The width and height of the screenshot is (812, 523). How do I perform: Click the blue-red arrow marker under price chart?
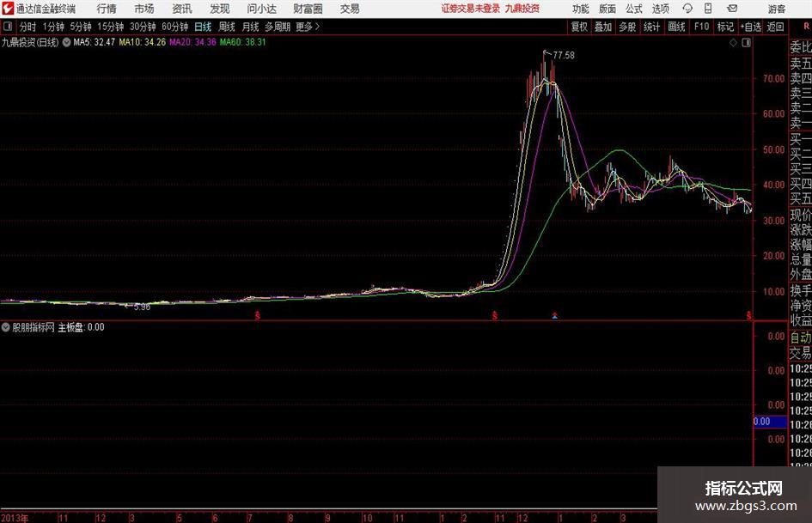pyautogui.click(x=554, y=315)
